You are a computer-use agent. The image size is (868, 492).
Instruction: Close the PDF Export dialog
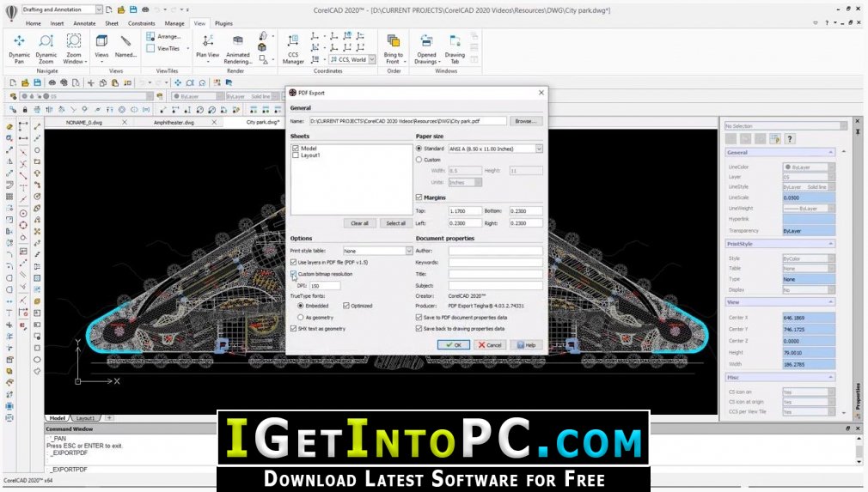click(541, 93)
